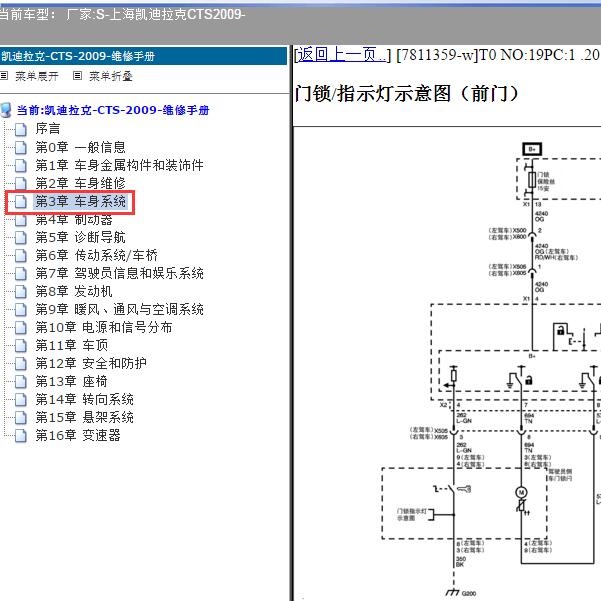Screen dimensions: 601x601
Task: Click the page icon beside 第7章
Action: pos(21,274)
